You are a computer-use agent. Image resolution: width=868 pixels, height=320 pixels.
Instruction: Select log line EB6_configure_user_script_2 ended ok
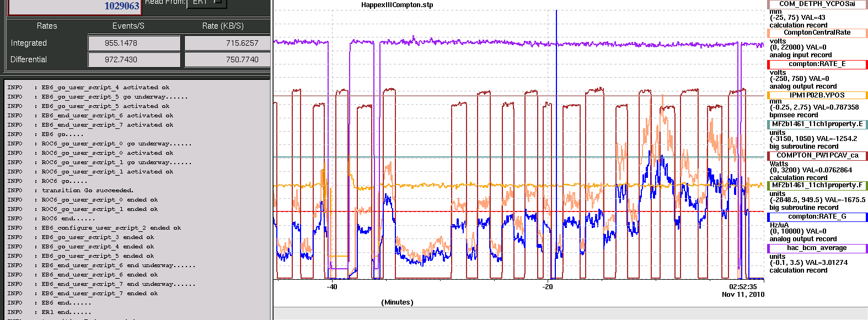point(94,227)
